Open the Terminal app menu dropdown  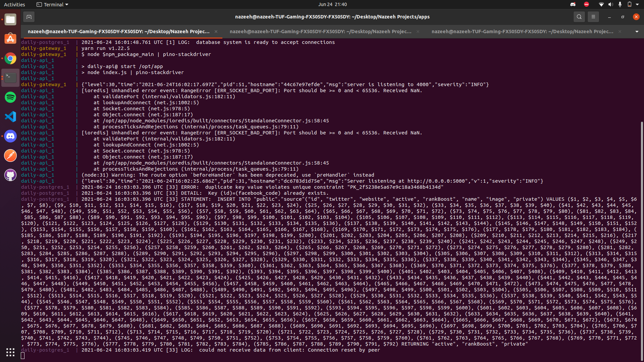click(x=52, y=4)
